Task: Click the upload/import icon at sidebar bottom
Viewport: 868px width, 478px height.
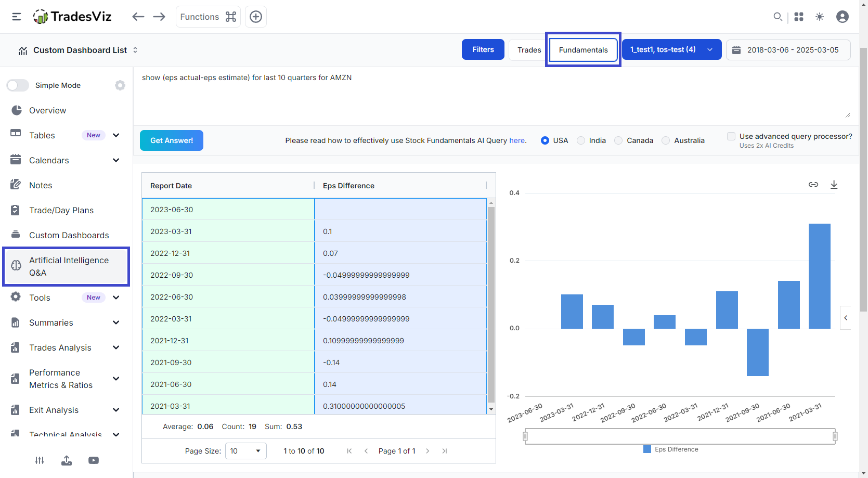Action: click(67, 460)
